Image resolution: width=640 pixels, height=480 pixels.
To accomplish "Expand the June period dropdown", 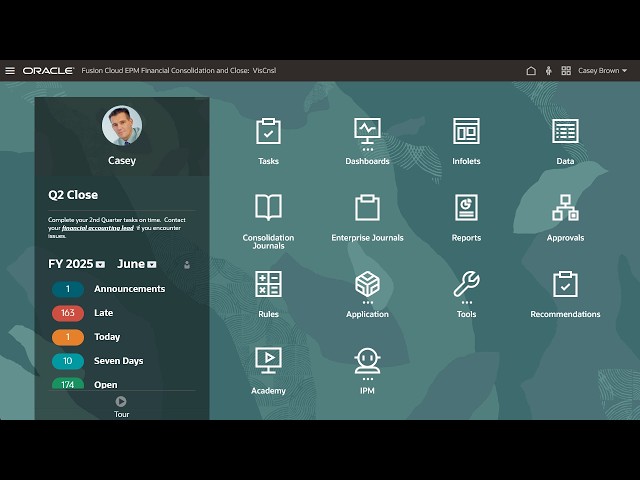I will 151,265.
